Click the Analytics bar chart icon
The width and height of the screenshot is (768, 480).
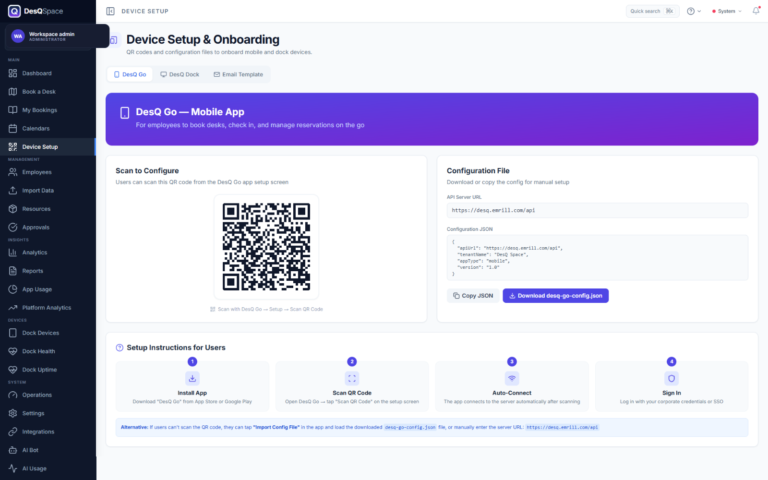coord(13,253)
